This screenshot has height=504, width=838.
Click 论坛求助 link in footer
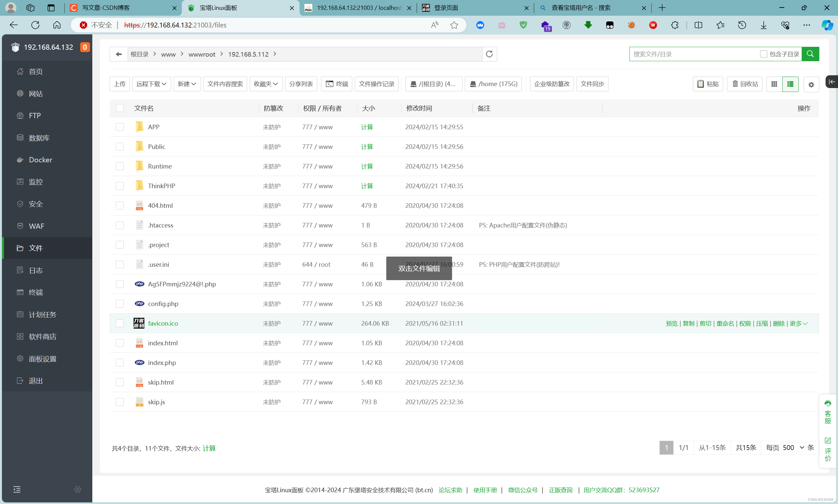pyautogui.click(x=450, y=490)
